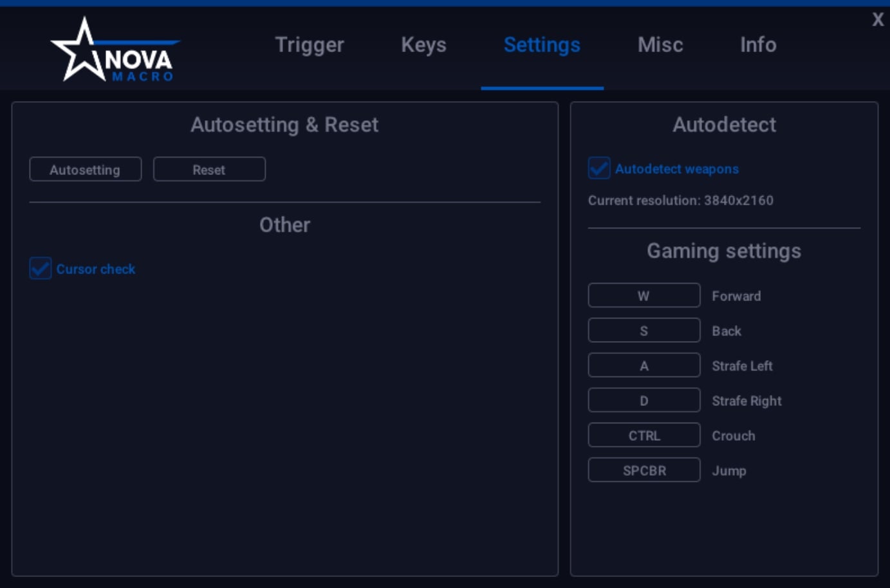This screenshot has height=588, width=890.
Task: Click the Autosetting & Reset heading
Action: 284,125
